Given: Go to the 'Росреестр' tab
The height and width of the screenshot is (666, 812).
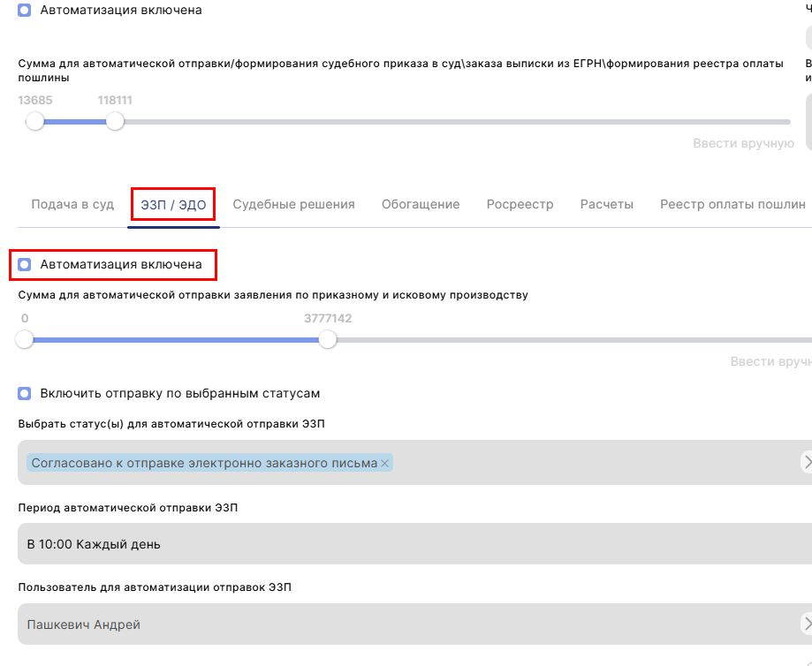Looking at the screenshot, I should coord(520,204).
